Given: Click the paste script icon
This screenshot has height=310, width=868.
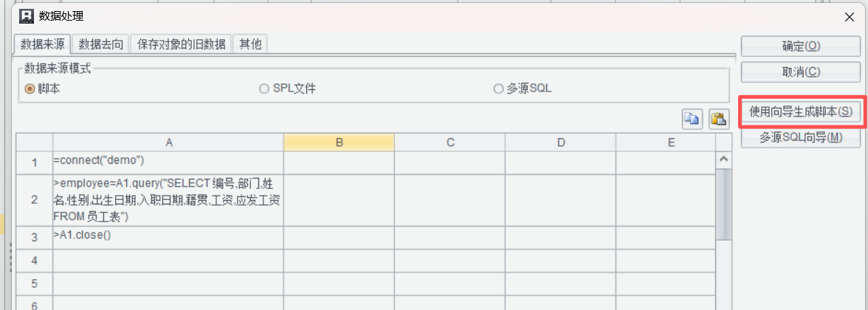Looking at the screenshot, I should coord(718,119).
